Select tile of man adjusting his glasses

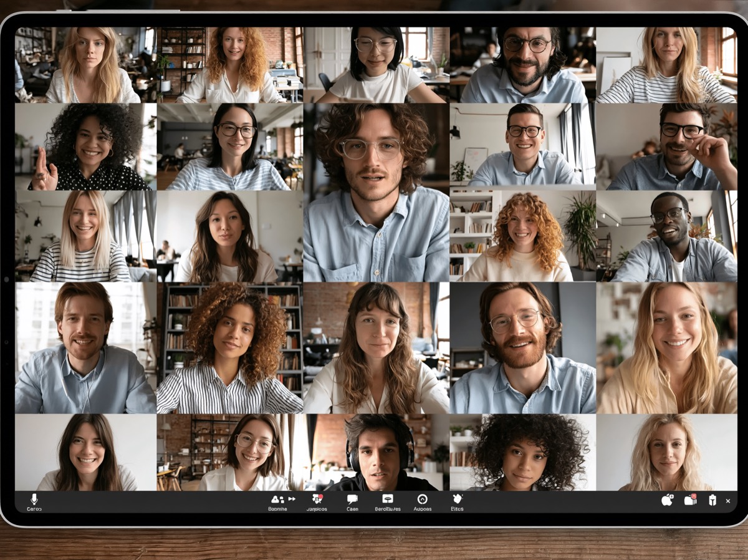[666, 147]
